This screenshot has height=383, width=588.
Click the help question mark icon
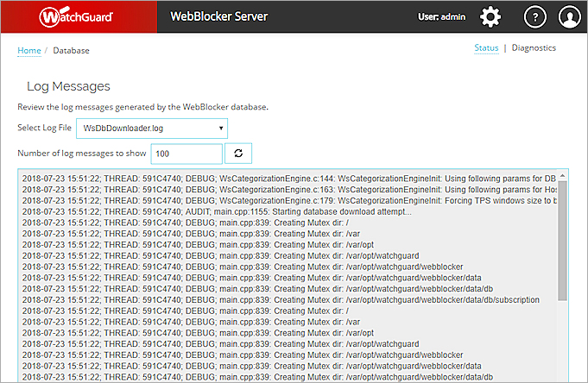535,16
